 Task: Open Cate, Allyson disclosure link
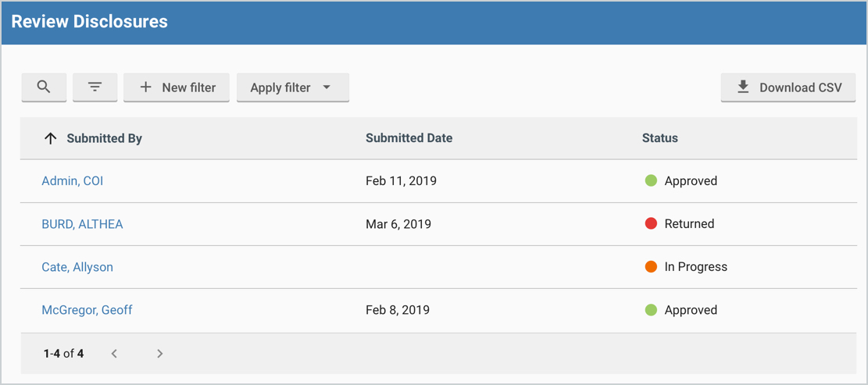pyautogui.click(x=77, y=267)
